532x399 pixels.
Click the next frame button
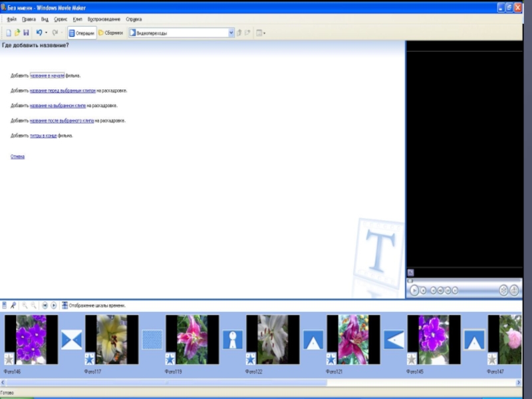[x=448, y=291]
